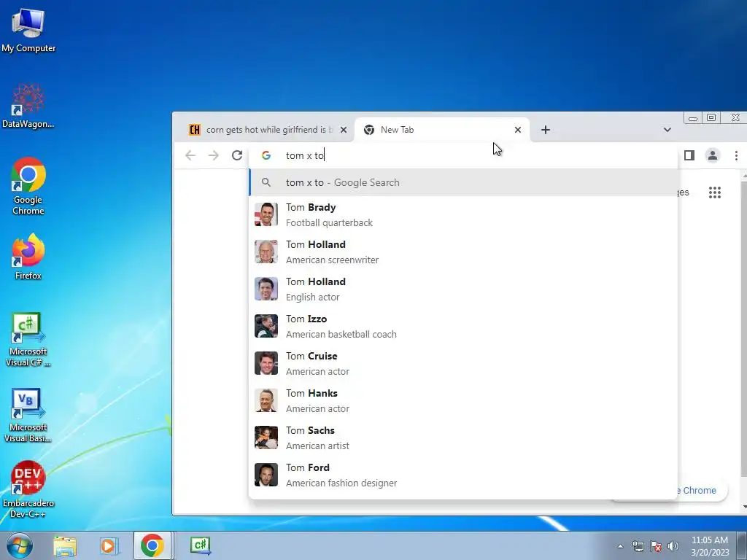
Task: Select 'tom x to - Google Search' suggestion
Action: pos(463,182)
